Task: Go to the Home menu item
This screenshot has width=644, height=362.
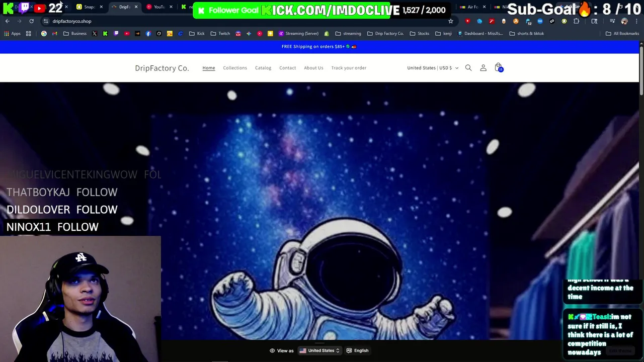Action: (209, 68)
